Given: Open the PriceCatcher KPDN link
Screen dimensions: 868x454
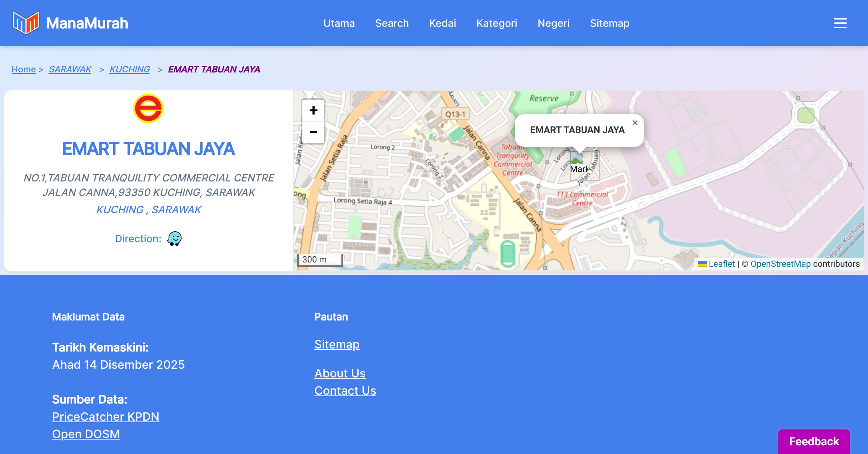Looking at the screenshot, I should tap(106, 416).
